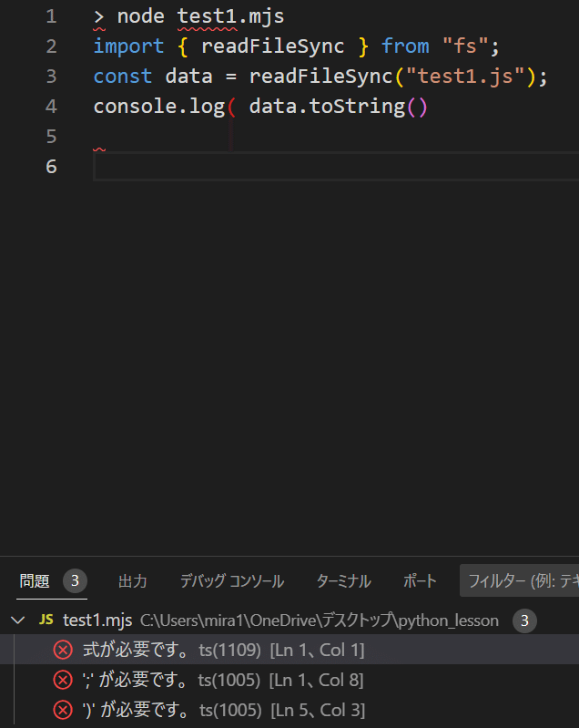Click the error icon for ')' が必要です
Screen dimensions: 579x728
click(x=63, y=710)
